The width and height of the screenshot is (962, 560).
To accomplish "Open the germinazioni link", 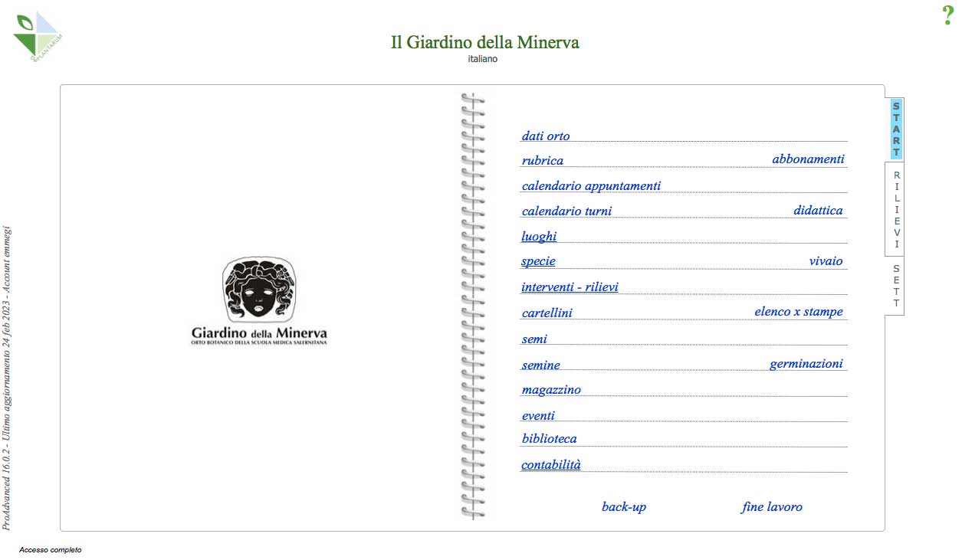I will (806, 363).
